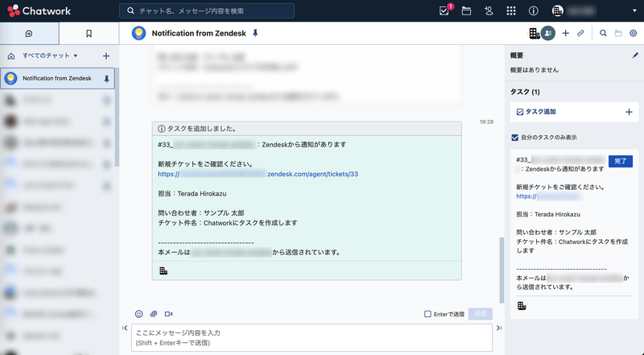Go to home icon in sidebar
This screenshot has width=644, height=355.
[11, 56]
